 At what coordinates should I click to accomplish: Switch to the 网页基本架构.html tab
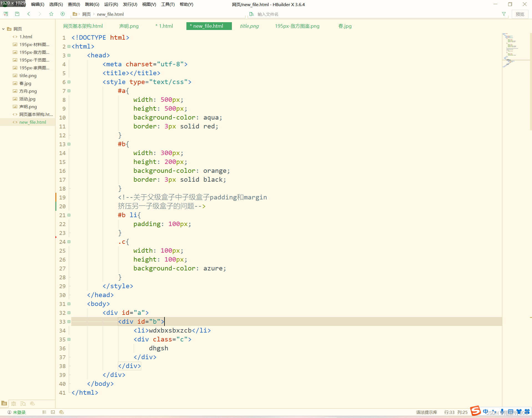click(x=83, y=26)
